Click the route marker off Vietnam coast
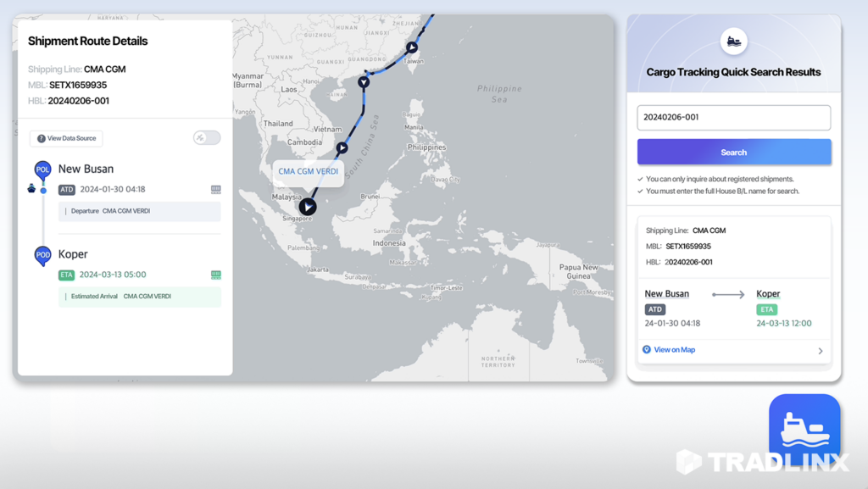 click(342, 147)
